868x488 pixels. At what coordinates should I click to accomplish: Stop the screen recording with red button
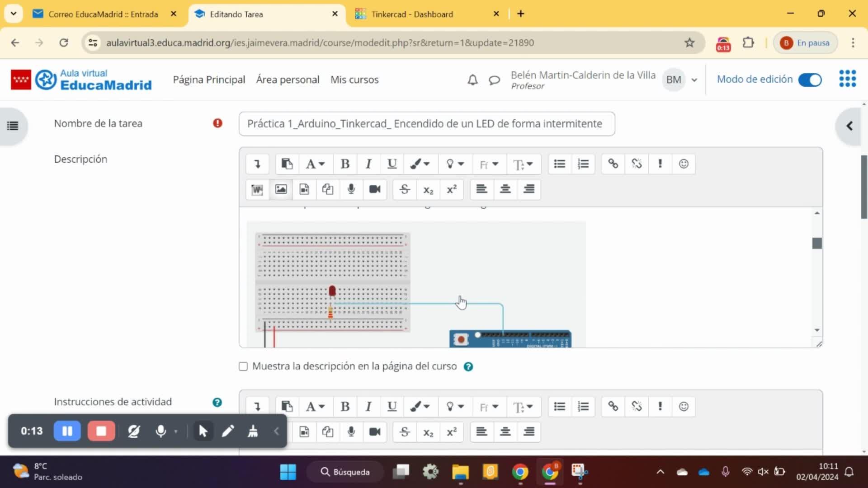point(101,431)
